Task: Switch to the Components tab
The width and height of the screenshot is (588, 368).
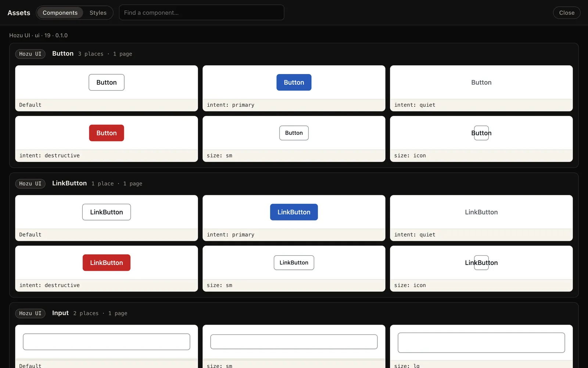Action: (x=60, y=13)
